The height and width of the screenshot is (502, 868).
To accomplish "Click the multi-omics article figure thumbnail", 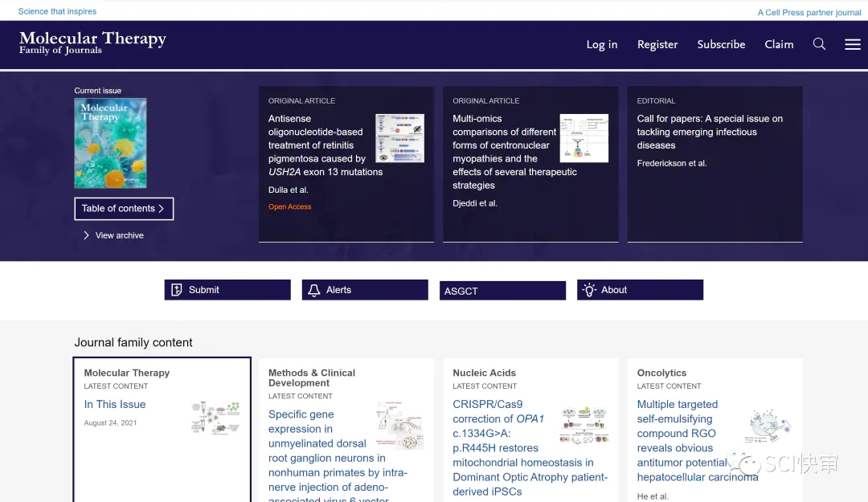I will (x=584, y=138).
